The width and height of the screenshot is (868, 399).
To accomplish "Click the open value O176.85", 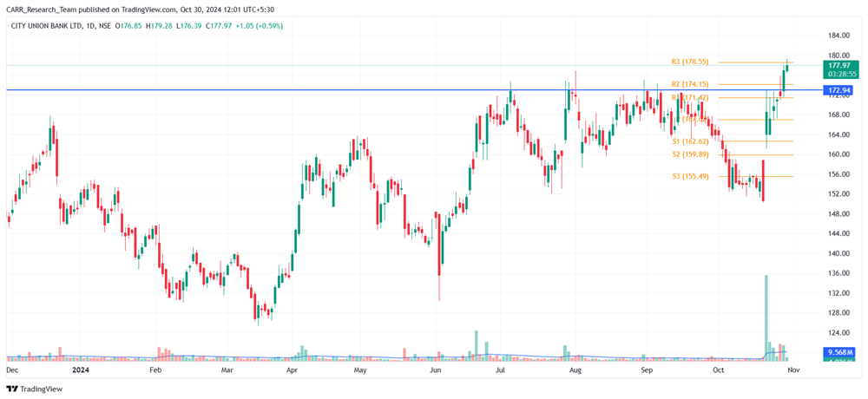I will tap(128, 26).
